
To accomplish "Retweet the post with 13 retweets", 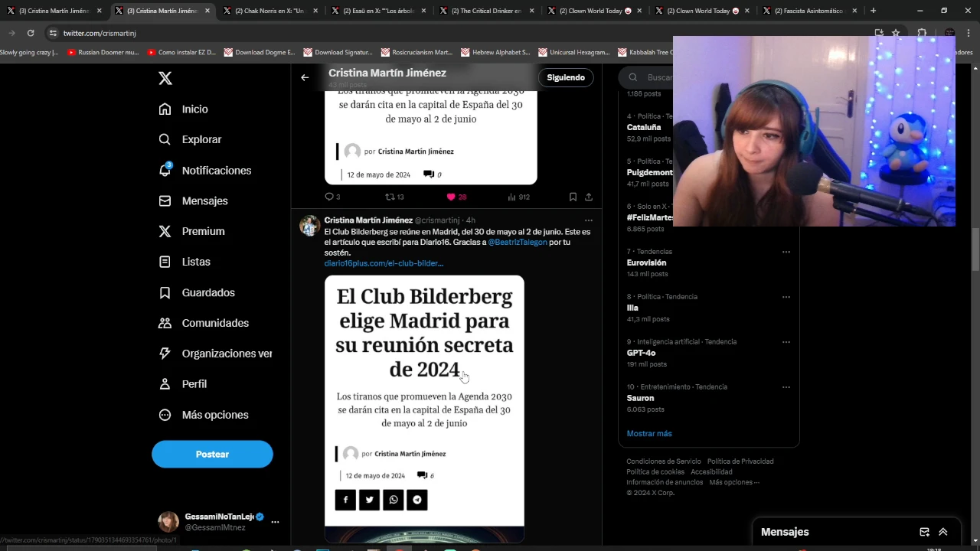I will pyautogui.click(x=394, y=197).
